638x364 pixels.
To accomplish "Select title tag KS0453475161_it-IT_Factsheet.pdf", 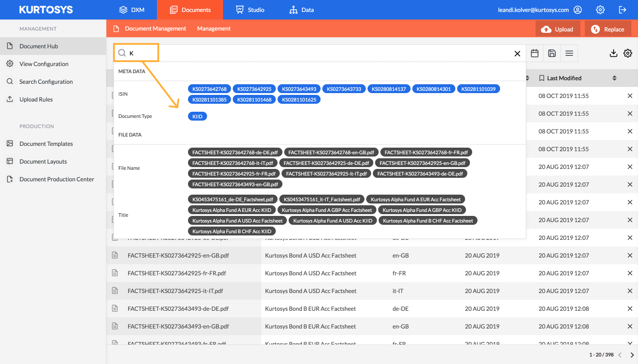I will [x=322, y=200].
